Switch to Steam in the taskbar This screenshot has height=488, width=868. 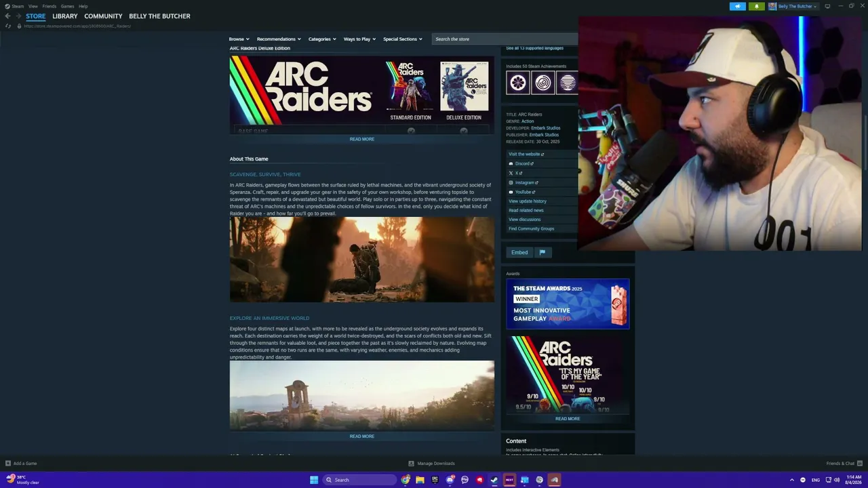pos(494,480)
